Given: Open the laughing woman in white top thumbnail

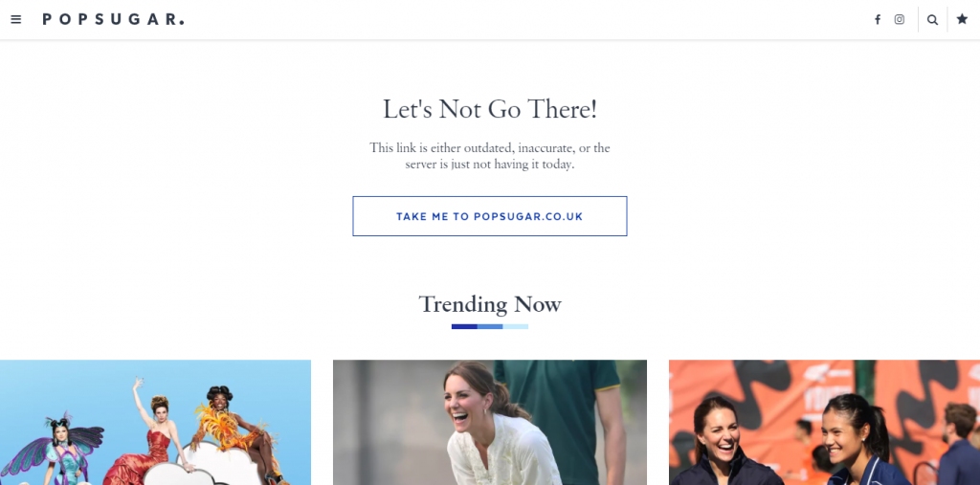Looking at the screenshot, I should pos(490,423).
